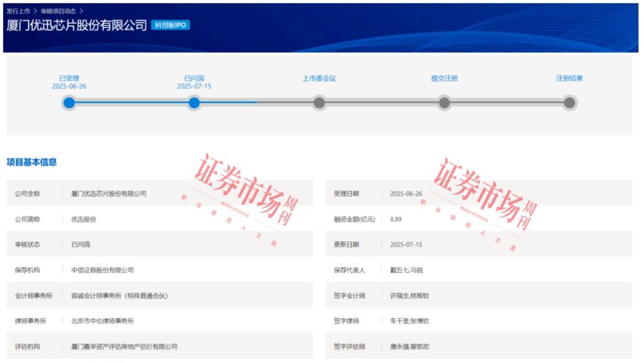
Task: Select the 已受理 timeline node
Action: [69, 103]
